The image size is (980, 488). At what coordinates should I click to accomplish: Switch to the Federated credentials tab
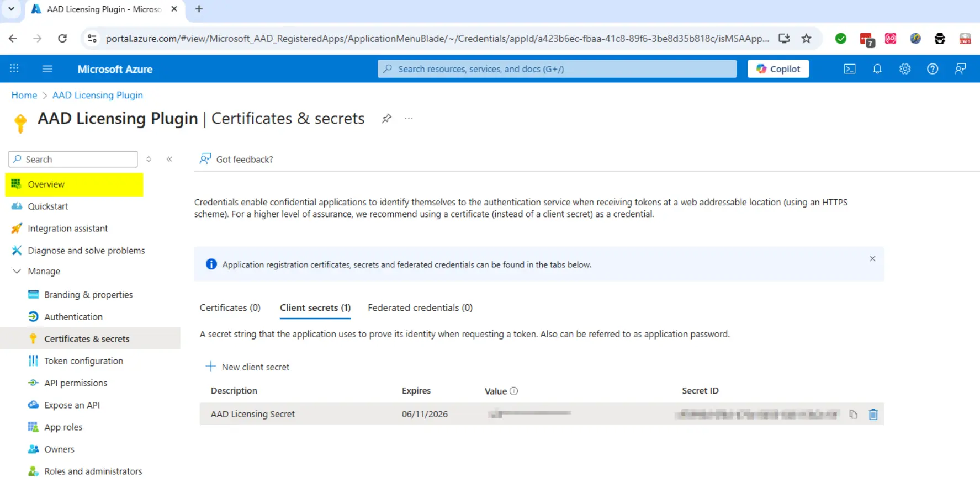(420, 308)
